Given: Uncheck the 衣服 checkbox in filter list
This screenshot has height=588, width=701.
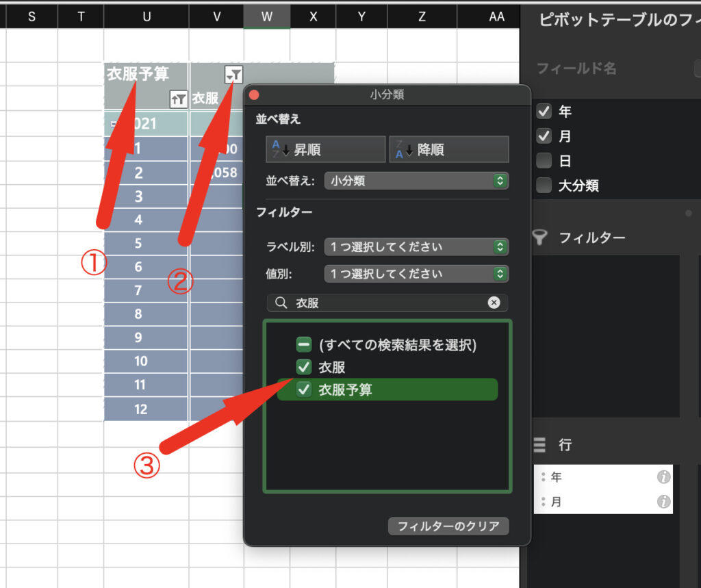Looking at the screenshot, I should (304, 368).
